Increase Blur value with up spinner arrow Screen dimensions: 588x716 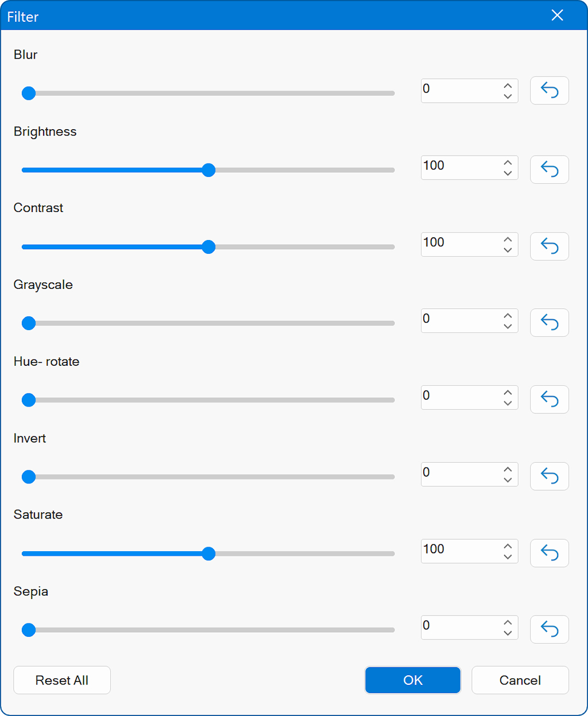508,86
